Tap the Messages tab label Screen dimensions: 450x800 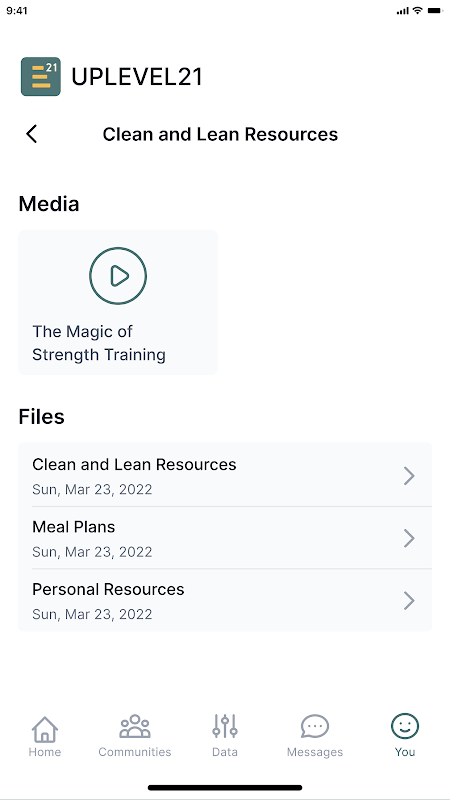[315, 752]
